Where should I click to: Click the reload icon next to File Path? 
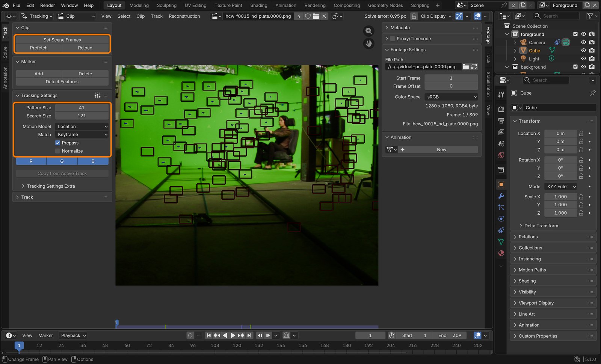[474, 66]
